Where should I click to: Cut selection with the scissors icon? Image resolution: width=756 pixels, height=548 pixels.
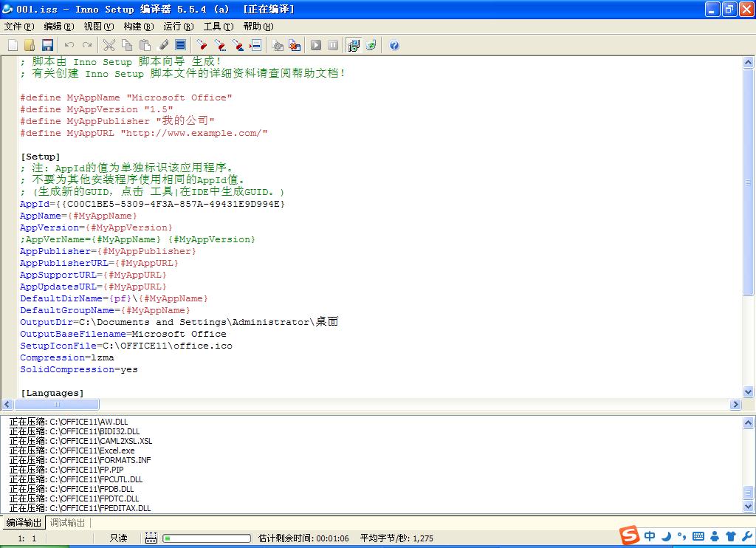(109, 45)
